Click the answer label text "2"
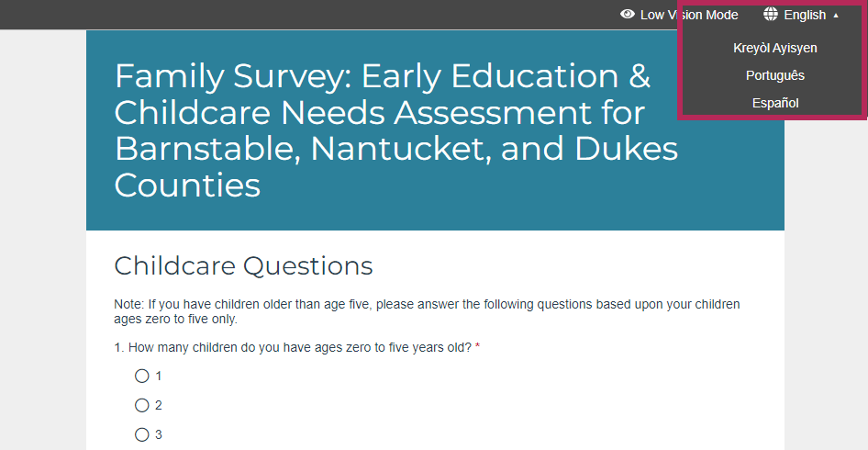 [159, 406]
